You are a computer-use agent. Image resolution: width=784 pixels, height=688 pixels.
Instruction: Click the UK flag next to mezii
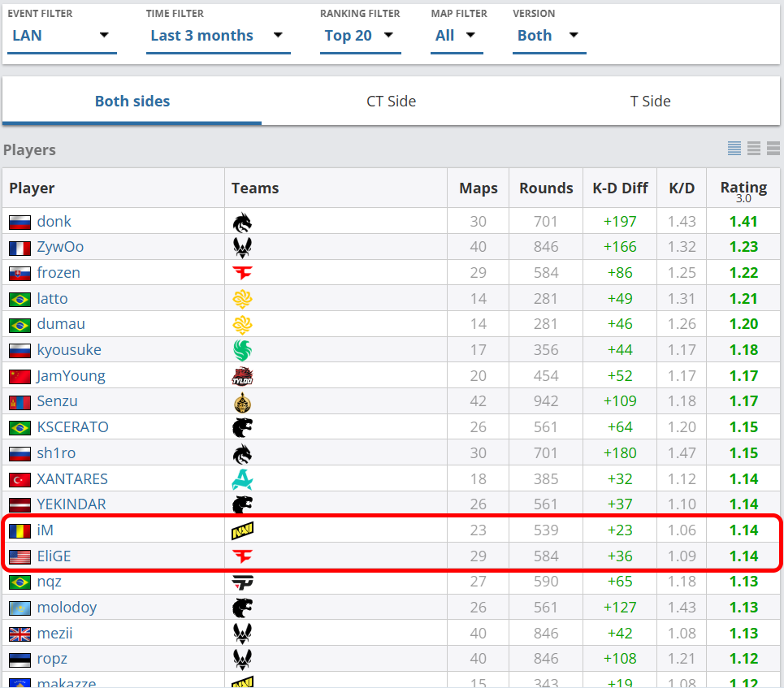(20, 634)
